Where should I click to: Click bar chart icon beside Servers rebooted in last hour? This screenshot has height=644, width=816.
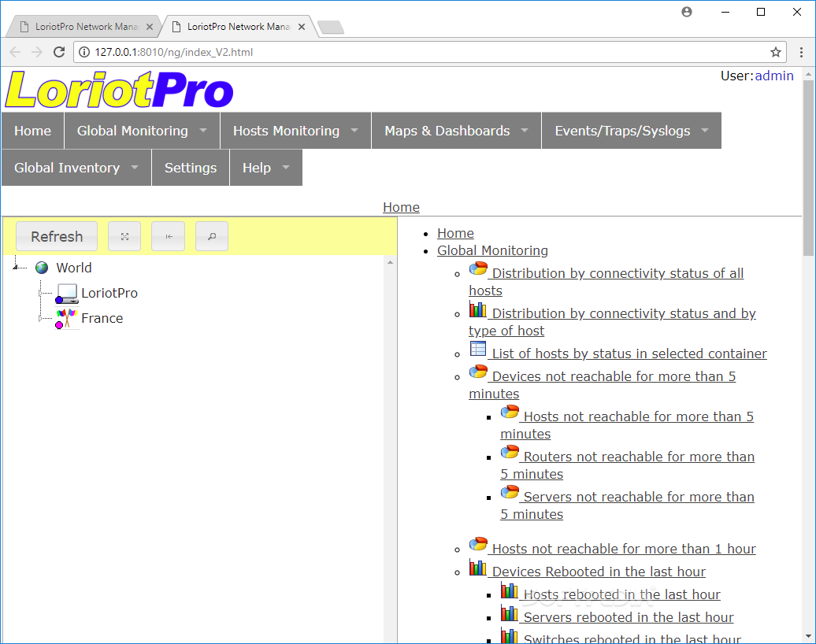pyautogui.click(x=510, y=613)
